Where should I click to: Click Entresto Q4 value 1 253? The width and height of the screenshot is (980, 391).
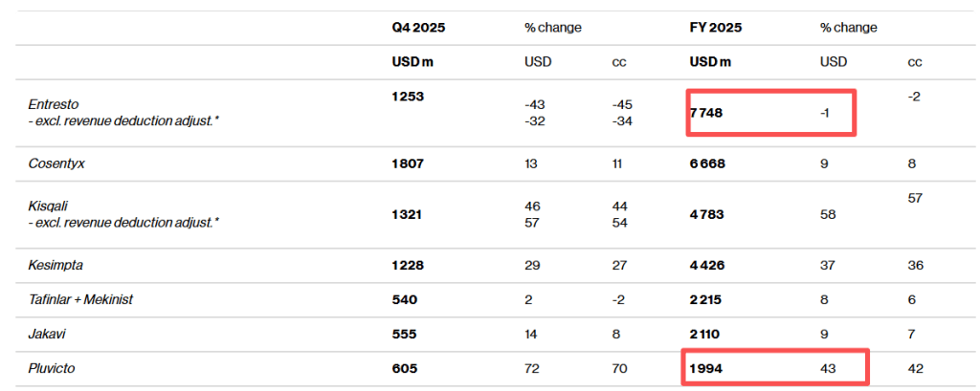point(408,98)
